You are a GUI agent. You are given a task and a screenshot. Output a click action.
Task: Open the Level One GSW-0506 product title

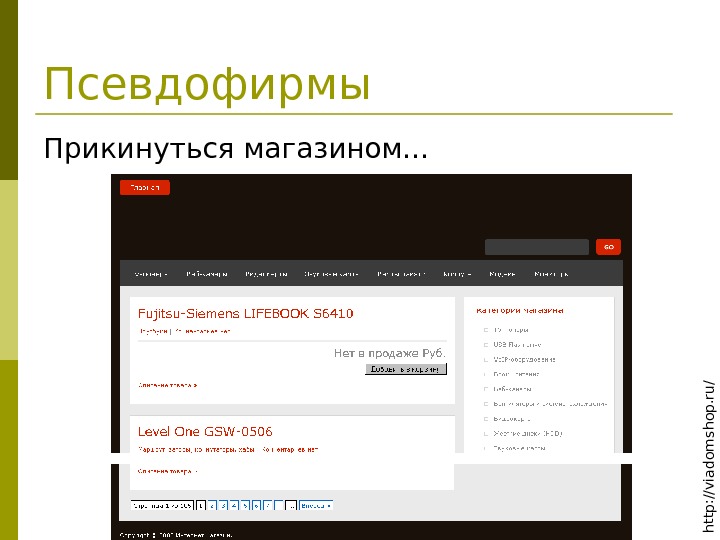click(205, 432)
